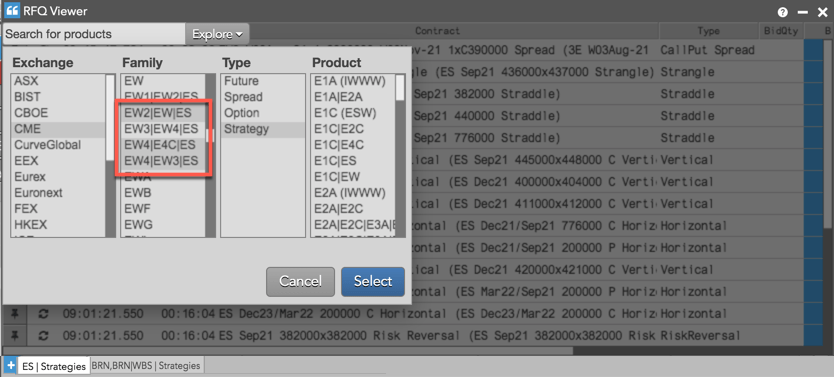Click the Type column header
836x377 pixels.
pos(709,31)
